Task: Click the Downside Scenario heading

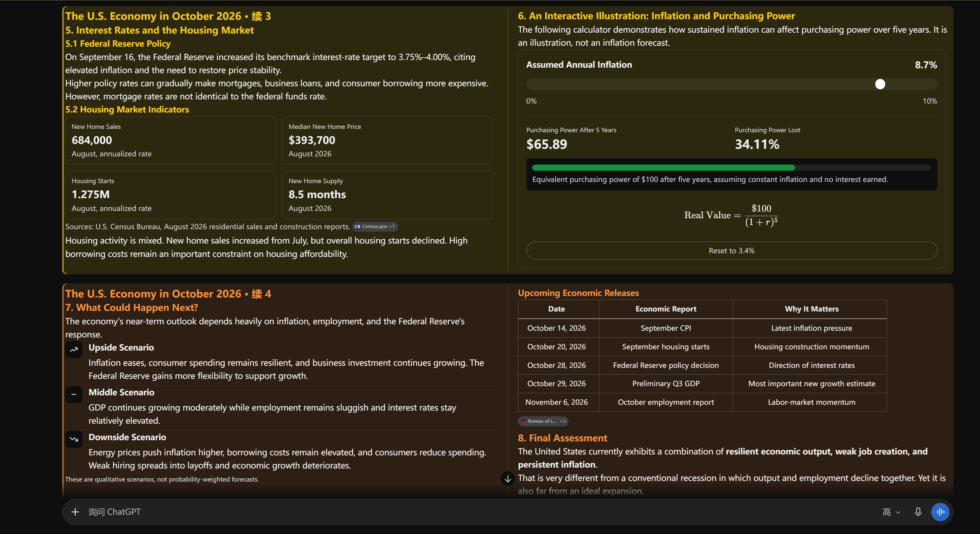Action: tap(127, 437)
